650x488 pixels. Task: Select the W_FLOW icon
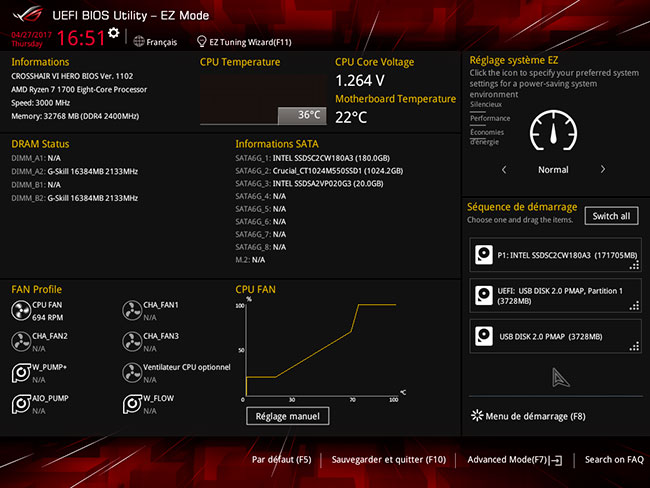[131, 404]
